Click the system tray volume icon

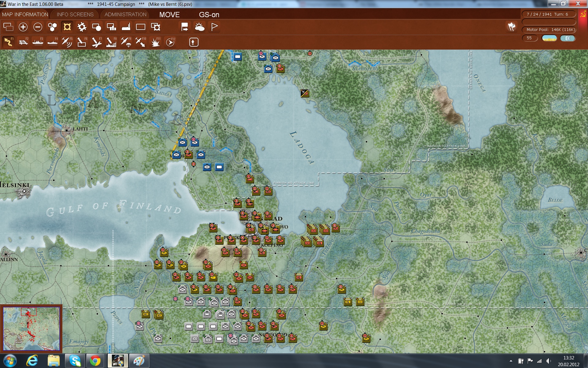coord(548,361)
